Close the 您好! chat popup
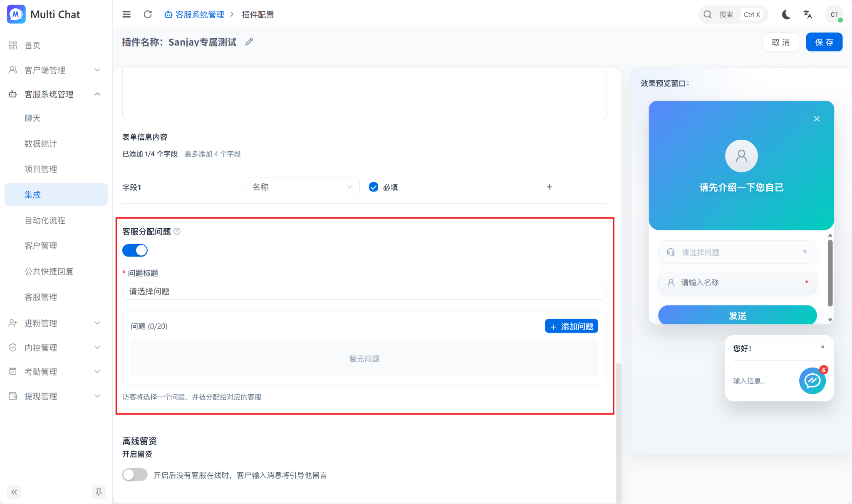852x504 pixels. pos(822,347)
